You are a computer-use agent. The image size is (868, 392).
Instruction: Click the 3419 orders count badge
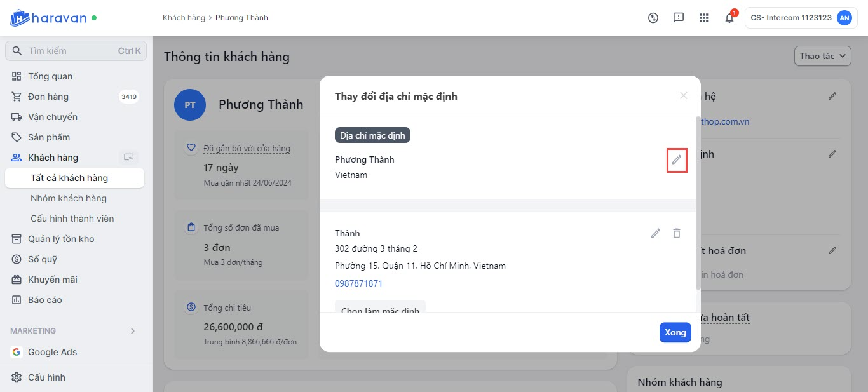(128, 97)
